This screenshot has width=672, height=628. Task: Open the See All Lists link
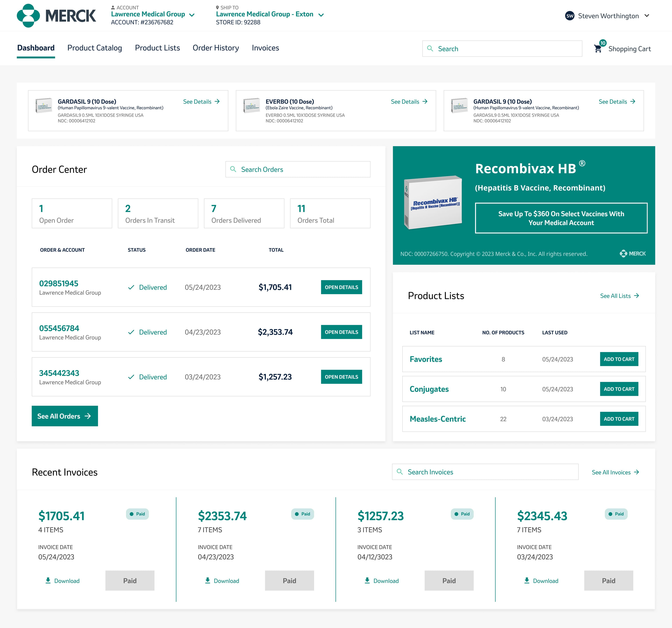pos(620,296)
